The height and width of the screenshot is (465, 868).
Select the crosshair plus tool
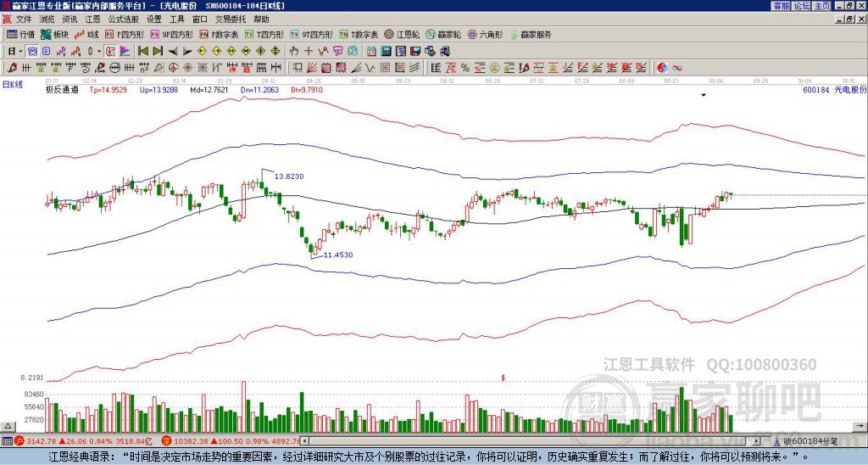(309, 51)
